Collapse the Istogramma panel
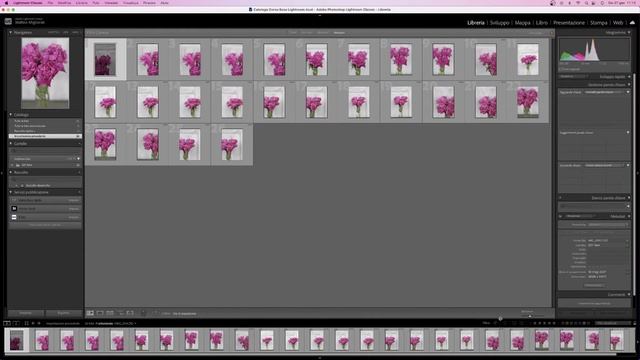The height and width of the screenshot is (360, 640). point(629,32)
